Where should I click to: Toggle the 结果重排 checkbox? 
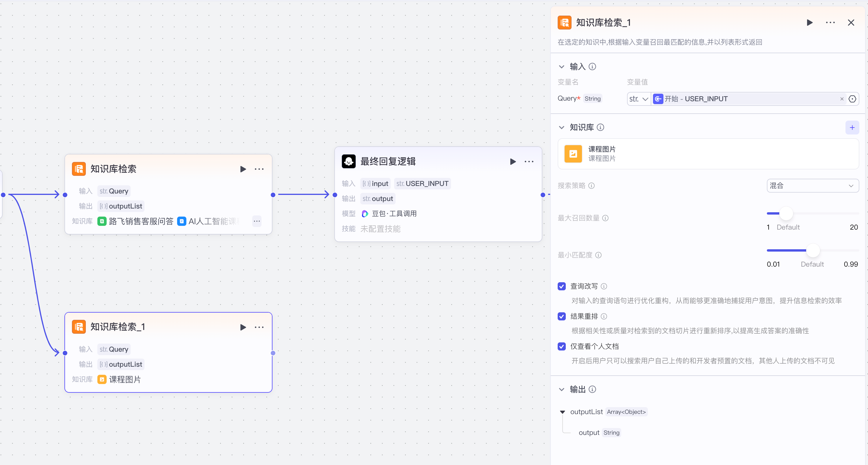tap(561, 316)
